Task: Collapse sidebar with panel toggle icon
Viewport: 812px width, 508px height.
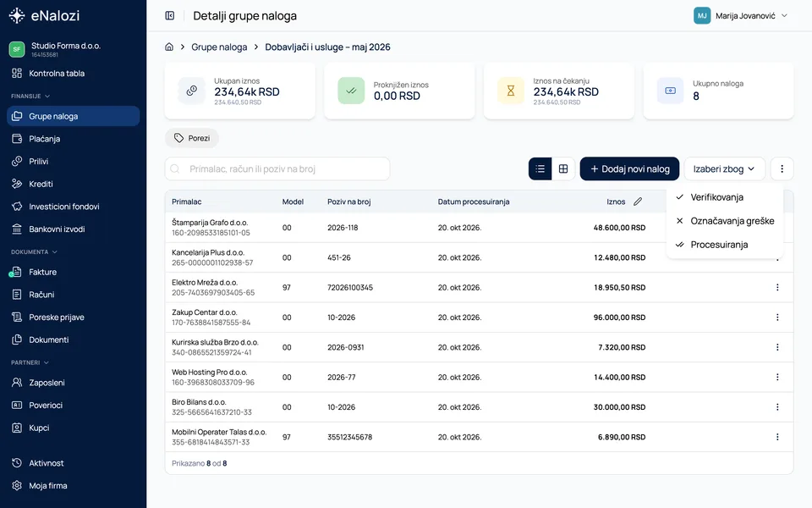Action: click(x=170, y=15)
